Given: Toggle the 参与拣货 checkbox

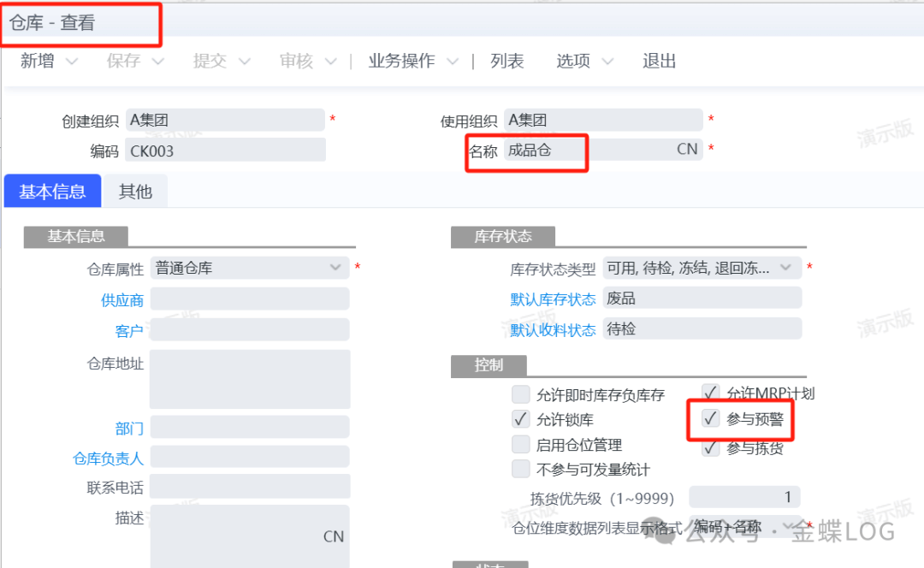Looking at the screenshot, I should point(710,447).
